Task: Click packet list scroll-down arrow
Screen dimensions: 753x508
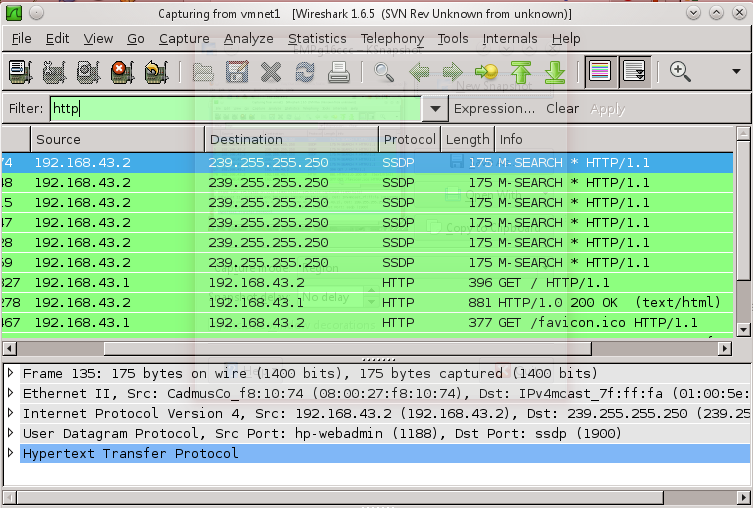Action: pyautogui.click(x=743, y=329)
